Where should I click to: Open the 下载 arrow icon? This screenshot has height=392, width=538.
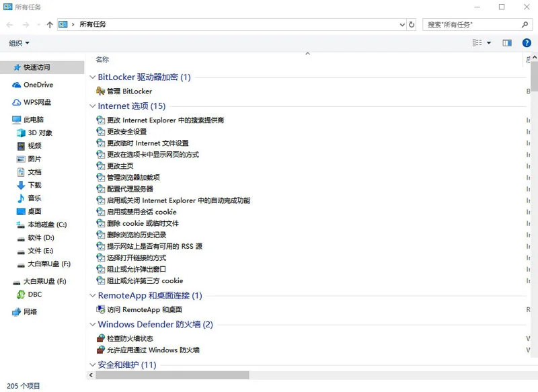pos(21,185)
